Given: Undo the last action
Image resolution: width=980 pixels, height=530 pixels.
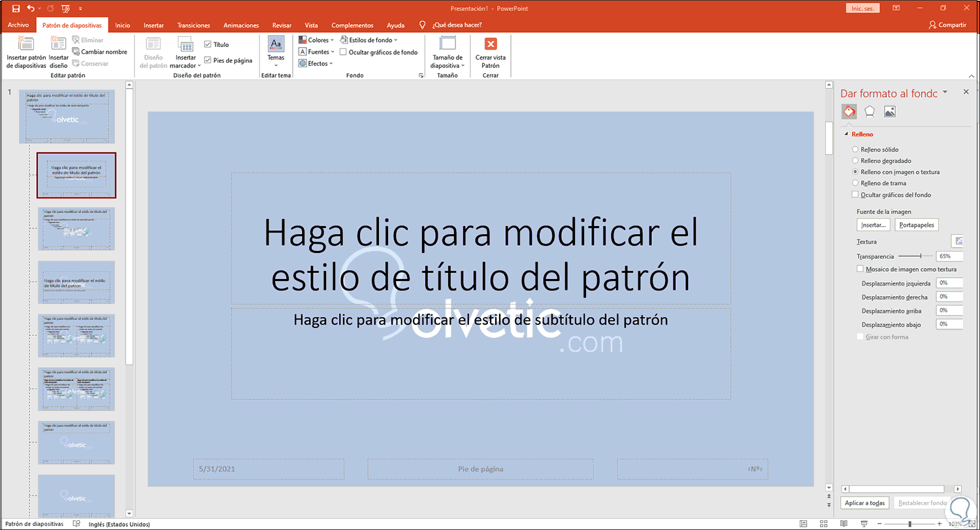Looking at the screenshot, I should [x=31, y=8].
